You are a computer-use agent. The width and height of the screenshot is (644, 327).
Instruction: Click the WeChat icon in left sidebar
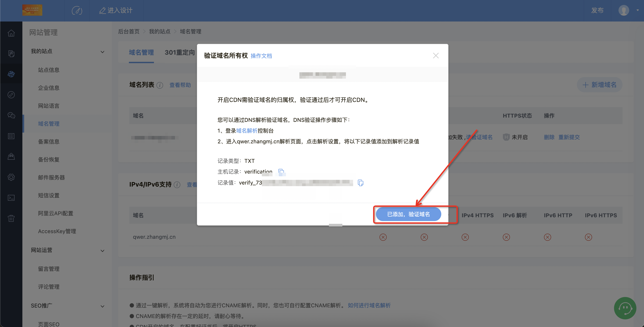point(11,115)
